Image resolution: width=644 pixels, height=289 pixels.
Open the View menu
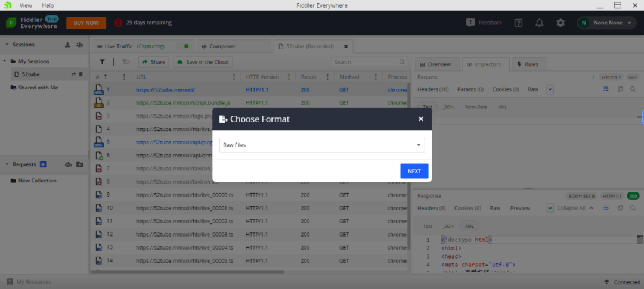pos(26,5)
